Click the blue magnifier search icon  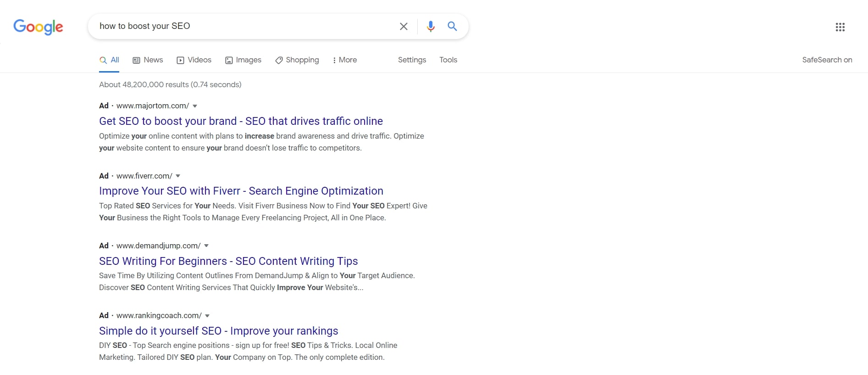pos(452,26)
